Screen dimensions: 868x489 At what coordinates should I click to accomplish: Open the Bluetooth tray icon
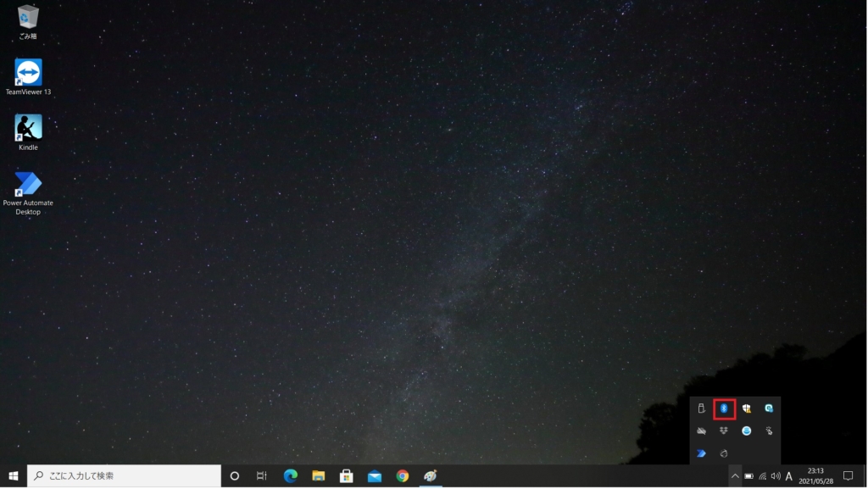[724, 408]
